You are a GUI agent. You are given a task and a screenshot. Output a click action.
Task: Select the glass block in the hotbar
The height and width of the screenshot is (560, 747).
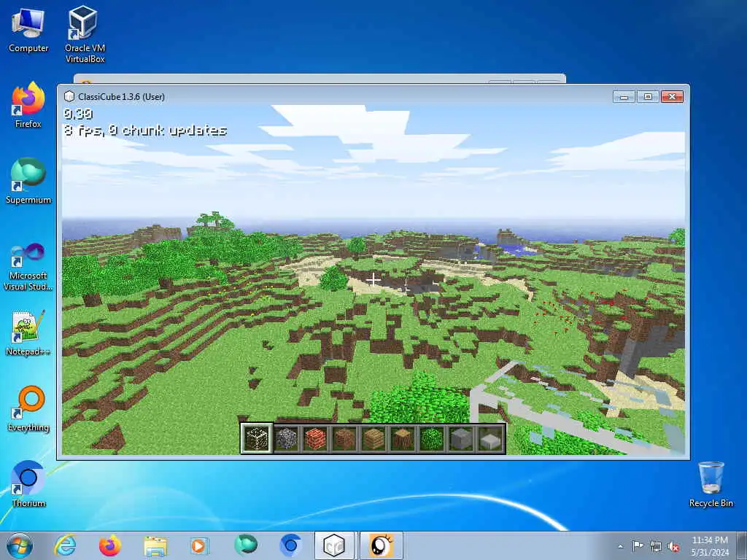[x=257, y=438]
